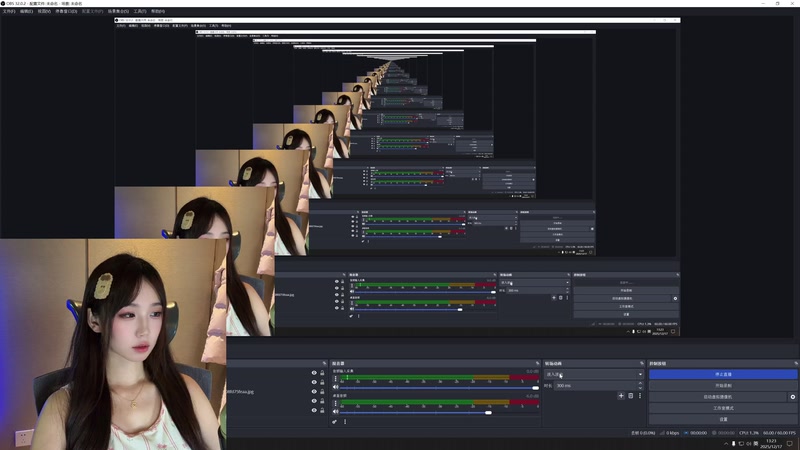Open the 场景集合(S) menu
800x450 pixels.
(x=118, y=11)
